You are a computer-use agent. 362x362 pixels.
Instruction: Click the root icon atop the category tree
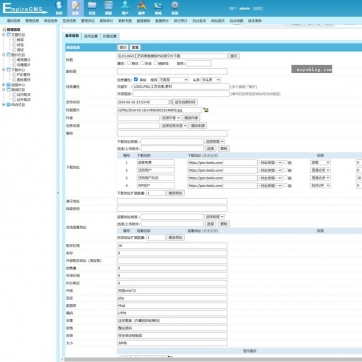[4, 29]
